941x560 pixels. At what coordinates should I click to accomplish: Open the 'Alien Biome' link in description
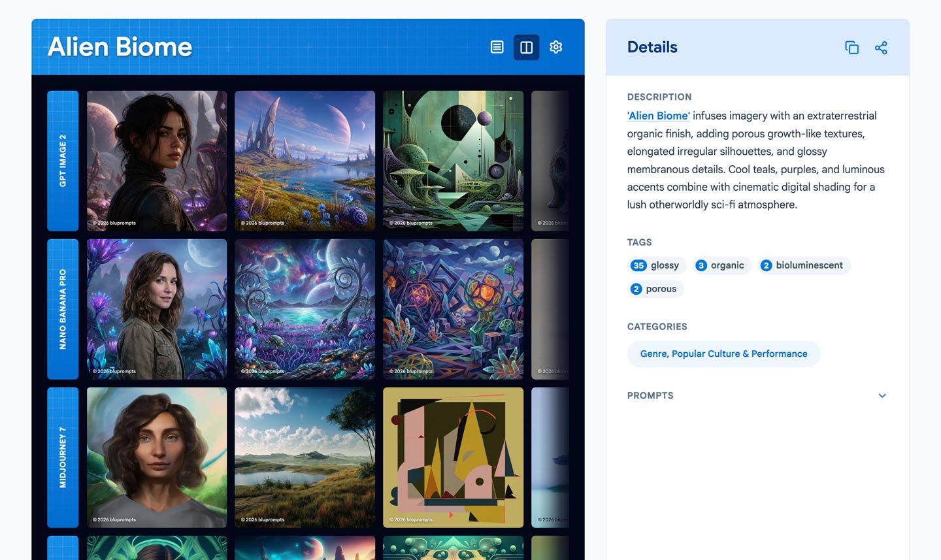pyautogui.click(x=658, y=116)
